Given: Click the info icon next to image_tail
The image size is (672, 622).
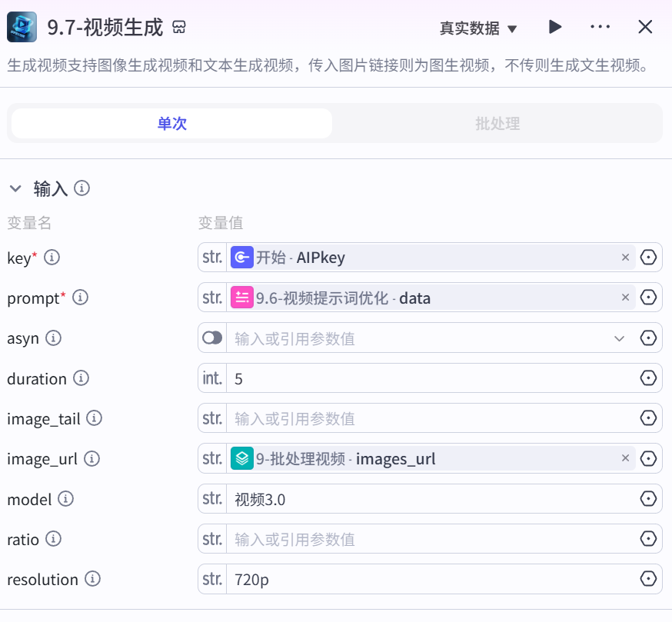Looking at the screenshot, I should 95,418.
